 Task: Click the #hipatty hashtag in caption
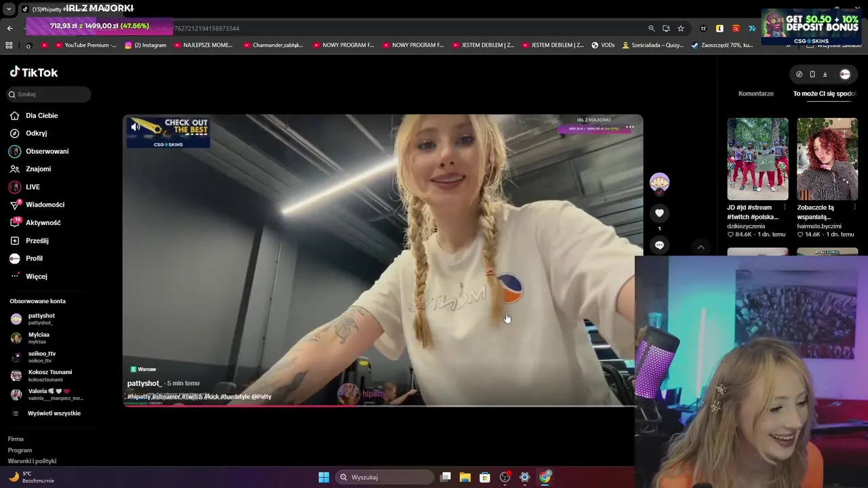click(x=139, y=396)
